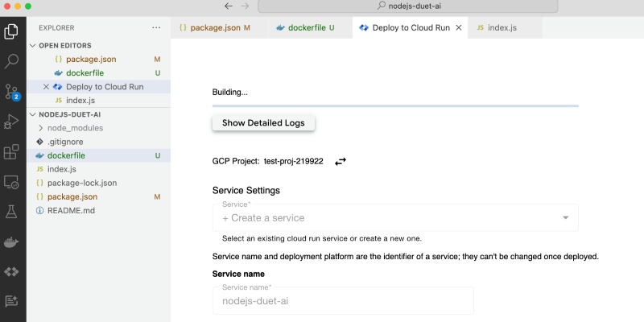Viewport: 644px width, 322px height.
Task: Click the Service name input field
Action: click(343, 300)
